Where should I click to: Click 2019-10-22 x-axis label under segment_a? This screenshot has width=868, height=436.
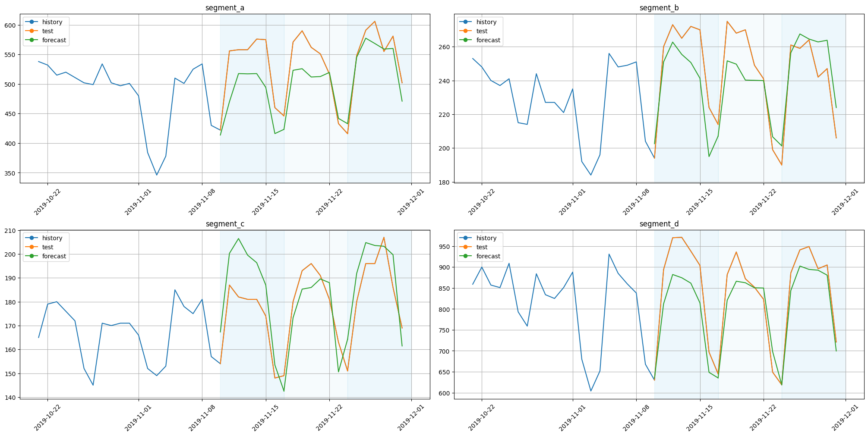(47, 203)
